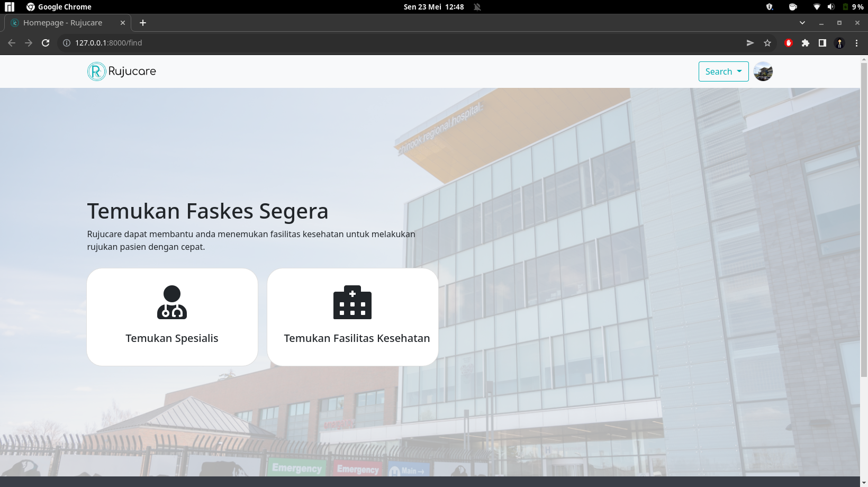Click the hospital building icon

(352, 302)
